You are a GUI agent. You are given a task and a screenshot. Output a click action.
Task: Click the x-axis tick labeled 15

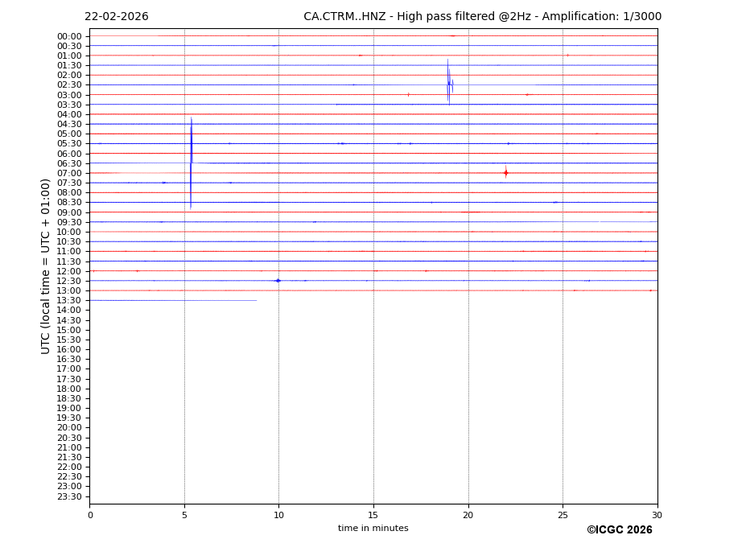[x=373, y=516]
